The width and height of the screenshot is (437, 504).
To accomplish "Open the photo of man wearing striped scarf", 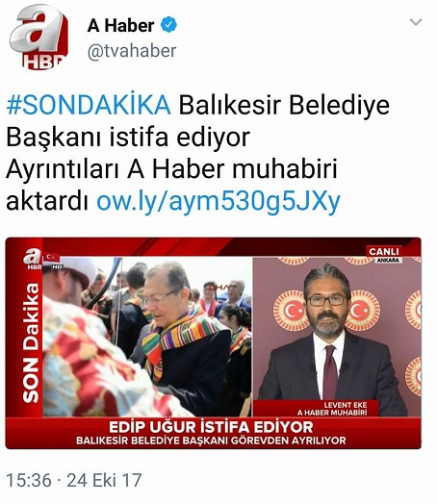I will [147, 337].
